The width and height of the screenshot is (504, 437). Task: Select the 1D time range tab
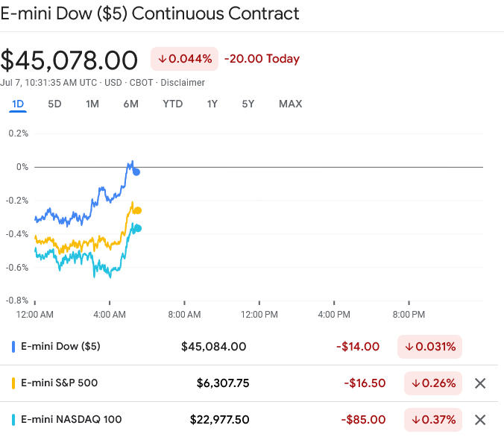tap(18, 104)
